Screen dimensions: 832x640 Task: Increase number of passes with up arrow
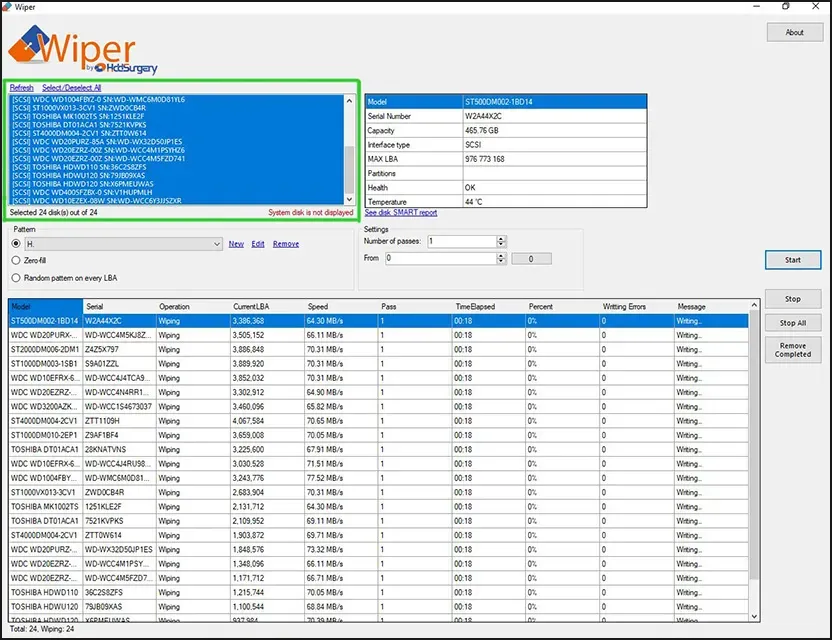click(x=501, y=239)
